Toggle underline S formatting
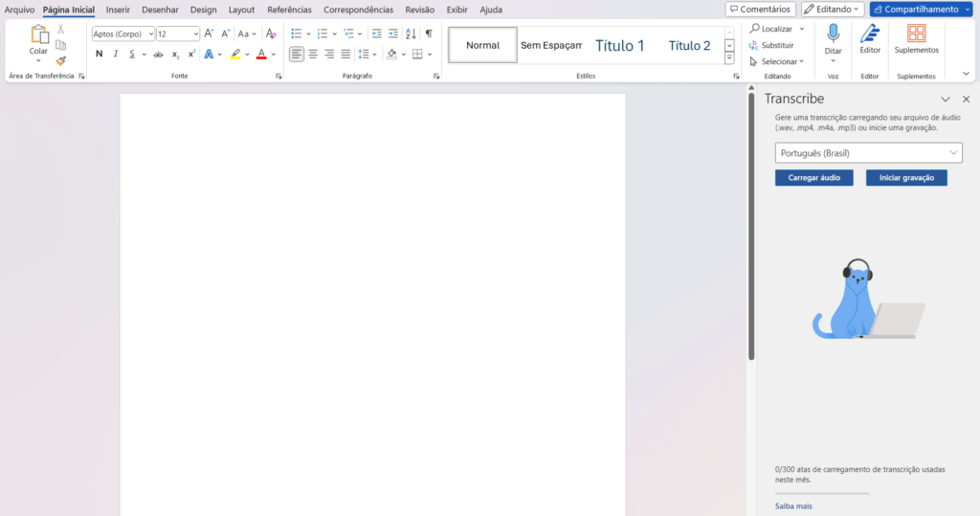 (132, 55)
